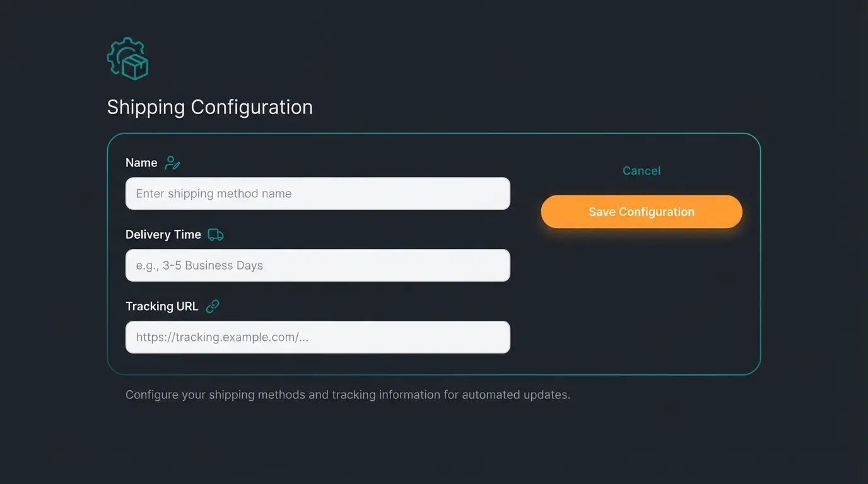
Task: Click the https://tracking.example.com placeholder
Action: [221, 337]
